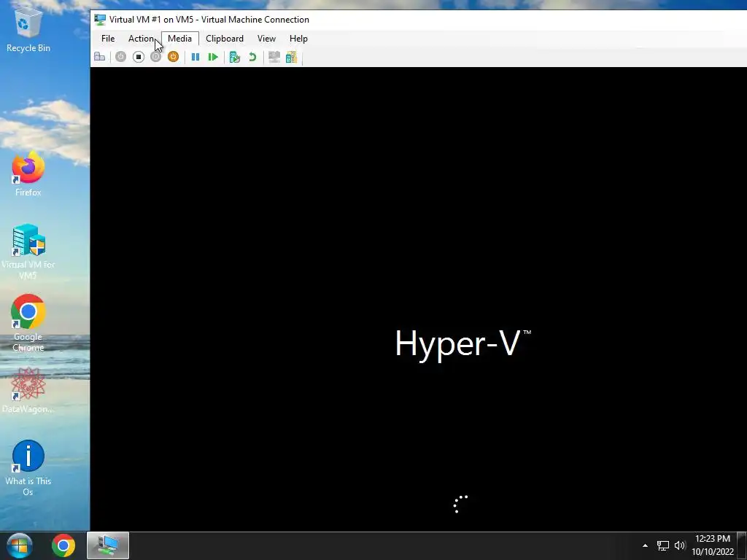This screenshot has width=747, height=560.
Task: Select the Google Chrome desktop shortcut
Action: (x=28, y=323)
